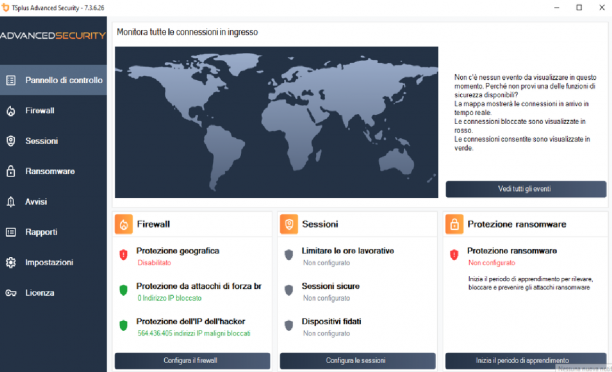Open Protezione geografica setting
Image resolution: width=612 pixels, height=372 pixels.
tap(178, 251)
